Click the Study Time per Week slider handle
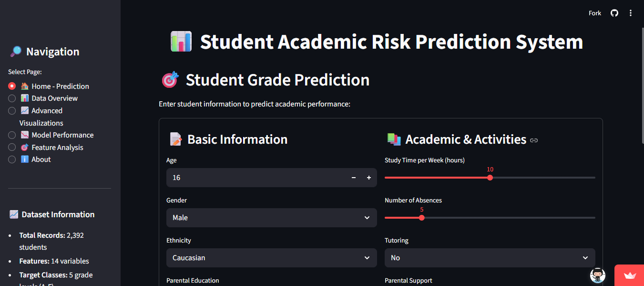 (490, 178)
